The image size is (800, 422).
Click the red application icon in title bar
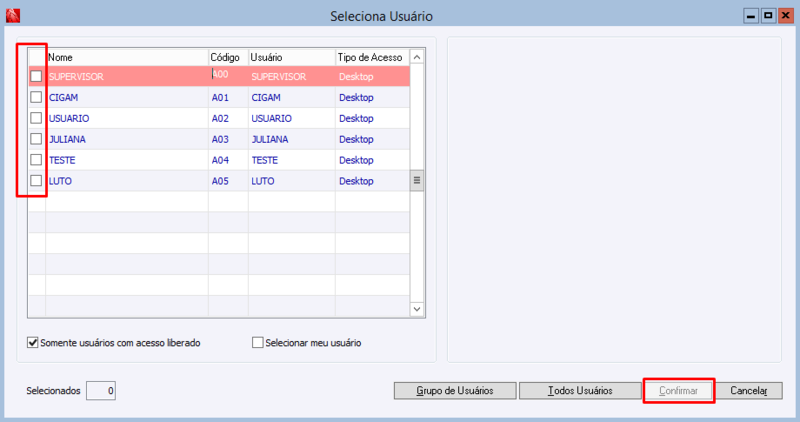[13, 16]
